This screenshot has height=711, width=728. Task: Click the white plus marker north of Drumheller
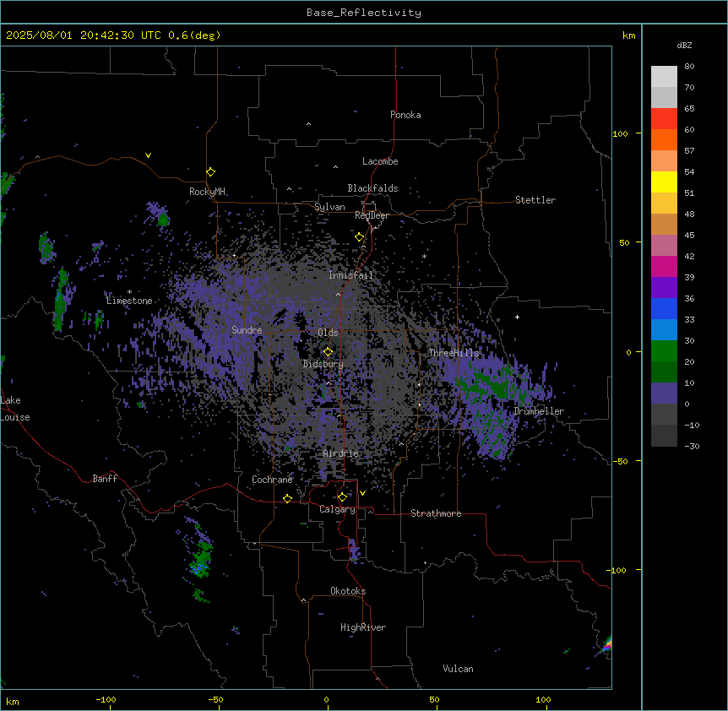[x=517, y=317]
